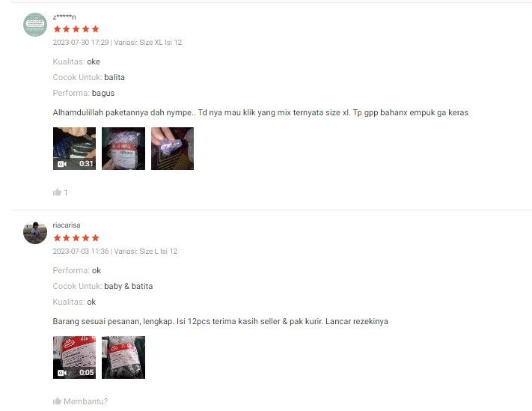Click the like count number 1
Viewport: 532px width, 411px height.
point(66,192)
